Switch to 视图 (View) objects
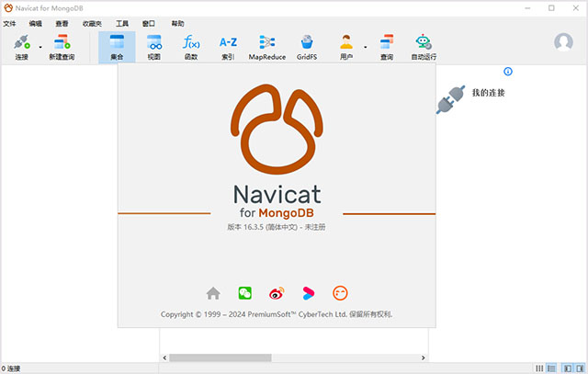This screenshot has width=588, height=374. pos(154,46)
